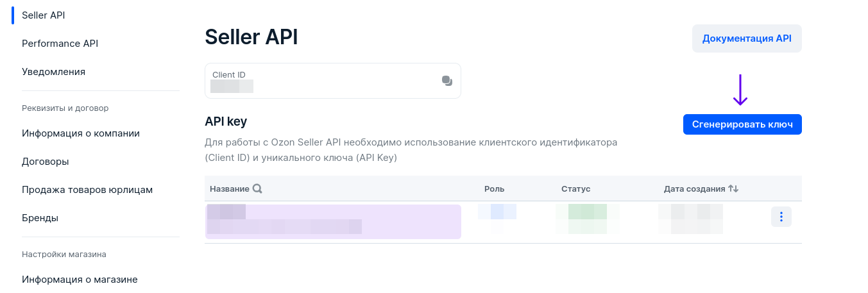Viewport: 868px width, 293px height.
Task: Go to Информация о магазине
Action: pos(80,280)
